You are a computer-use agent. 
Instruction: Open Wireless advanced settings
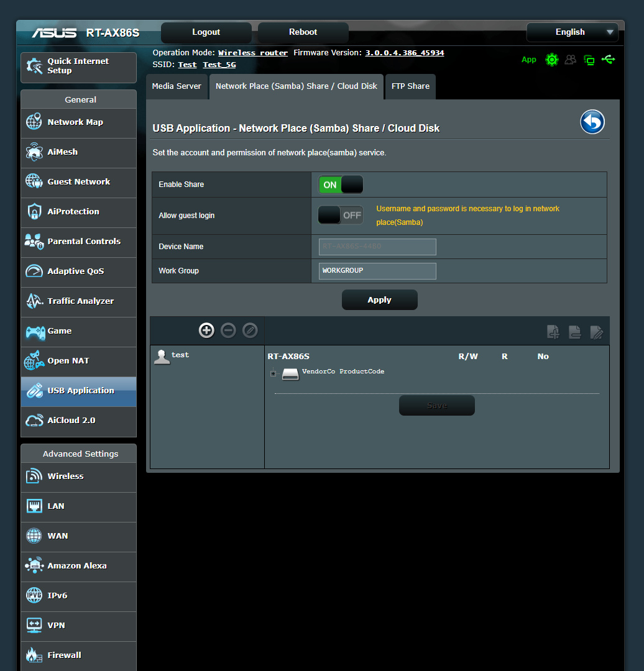click(x=78, y=477)
